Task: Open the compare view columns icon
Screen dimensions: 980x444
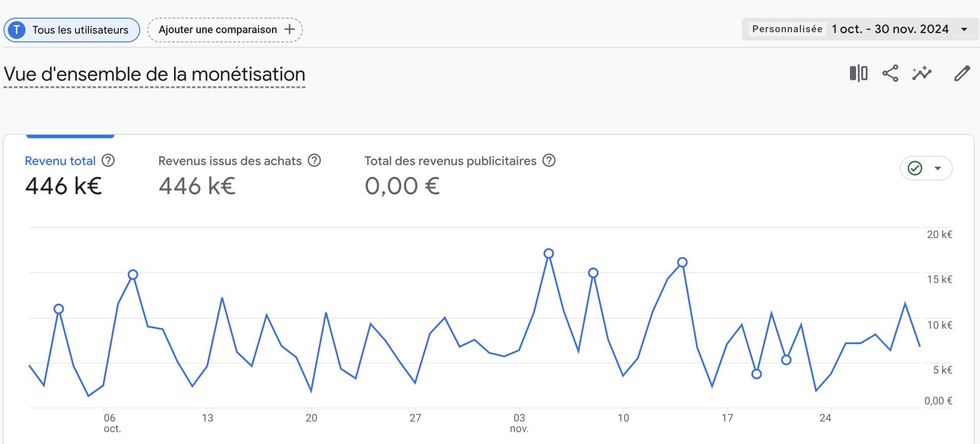Action: (x=859, y=74)
